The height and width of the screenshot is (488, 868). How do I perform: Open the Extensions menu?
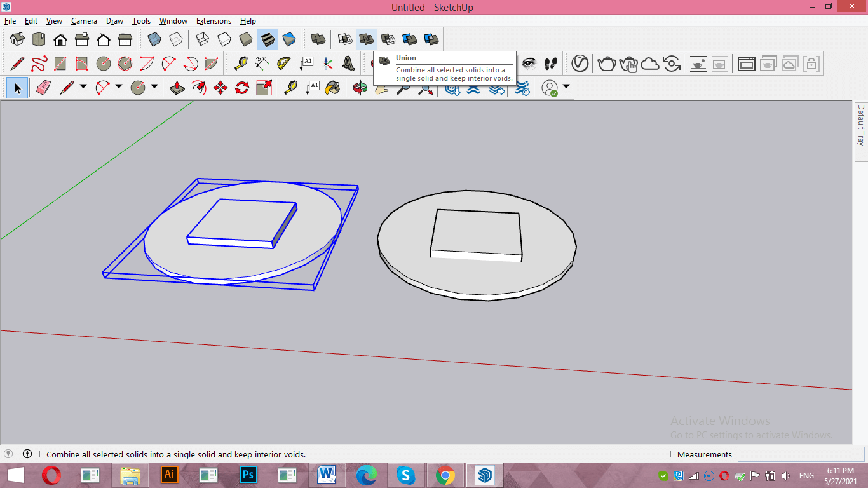(x=214, y=21)
